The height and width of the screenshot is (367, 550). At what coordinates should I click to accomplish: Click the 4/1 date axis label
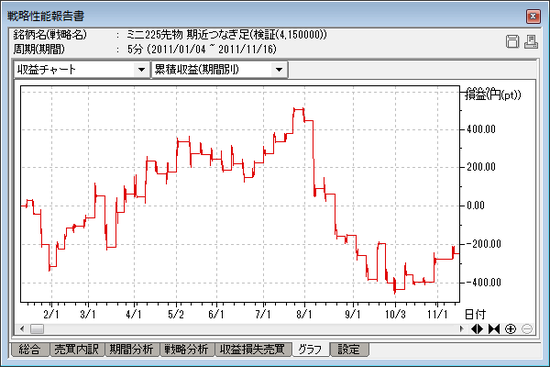tap(134, 314)
